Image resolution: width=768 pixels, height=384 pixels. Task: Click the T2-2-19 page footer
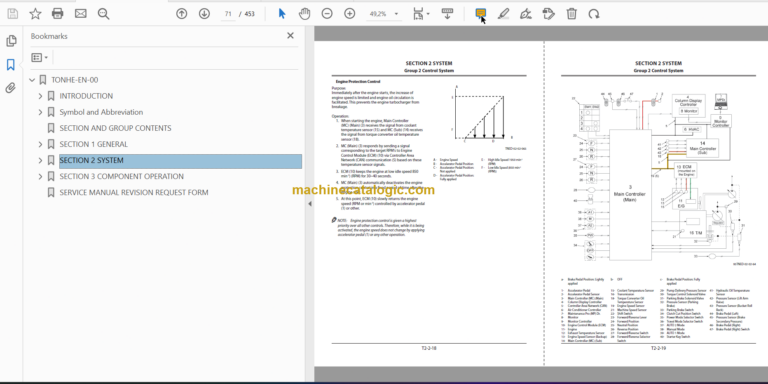pyautogui.click(x=658, y=349)
